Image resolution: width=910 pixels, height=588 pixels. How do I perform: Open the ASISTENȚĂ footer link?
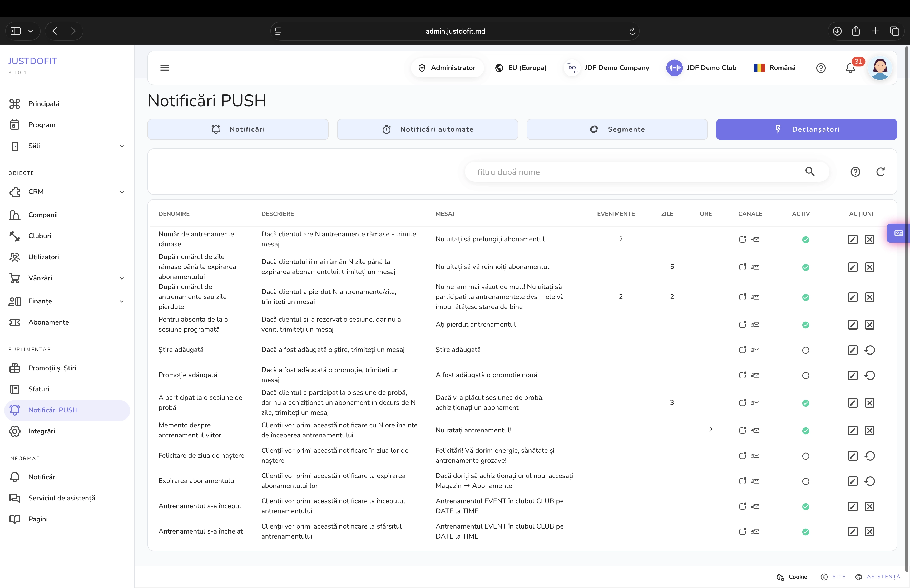click(878, 576)
